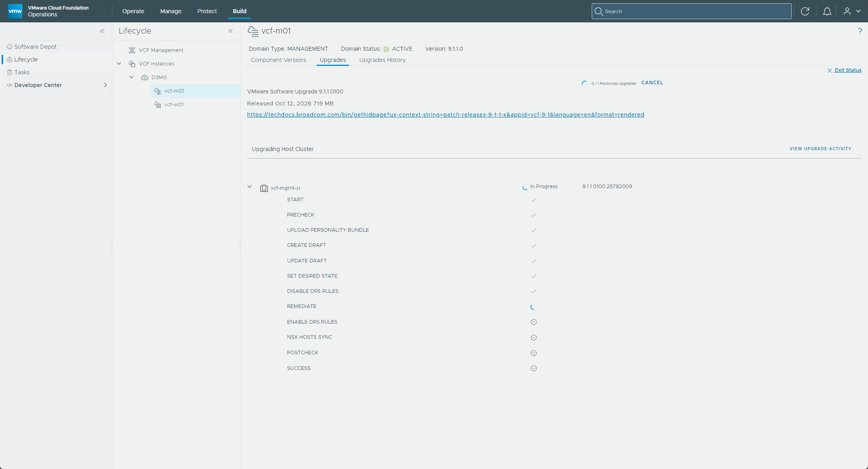Click the In Progress cluster status indicator
868x469 pixels.
coord(540,187)
